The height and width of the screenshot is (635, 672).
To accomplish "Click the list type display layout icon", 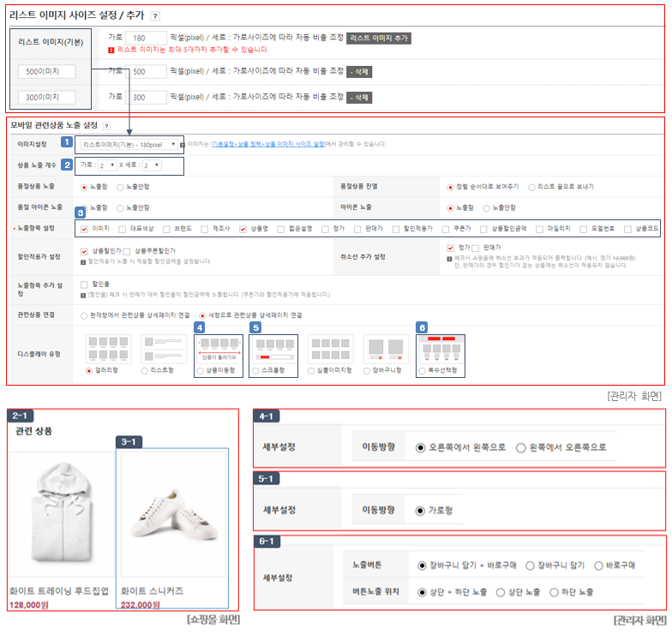I will click(163, 348).
